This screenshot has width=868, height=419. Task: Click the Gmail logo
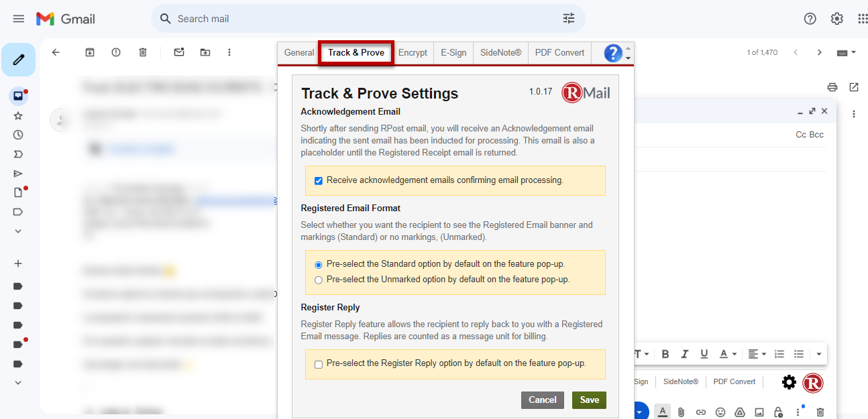coord(65,19)
